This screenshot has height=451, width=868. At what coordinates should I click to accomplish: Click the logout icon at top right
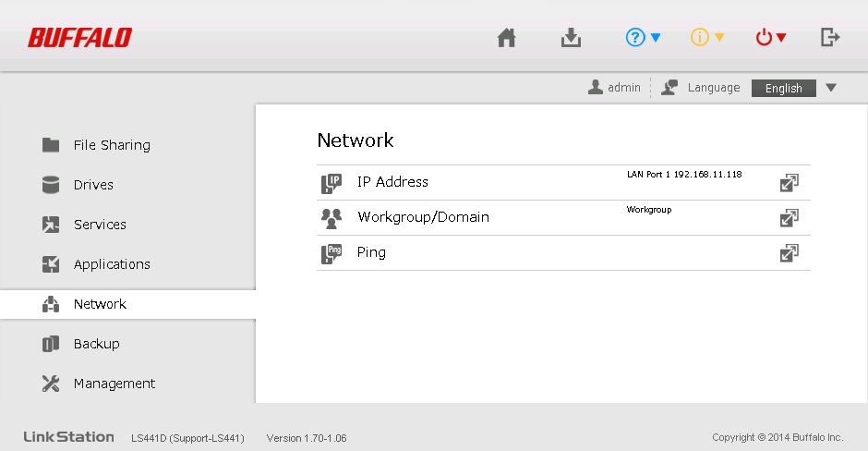click(x=830, y=38)
